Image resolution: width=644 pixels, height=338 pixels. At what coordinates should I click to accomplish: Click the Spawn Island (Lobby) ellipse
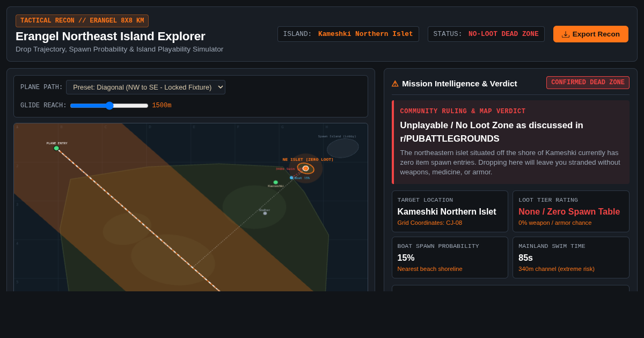342,149
